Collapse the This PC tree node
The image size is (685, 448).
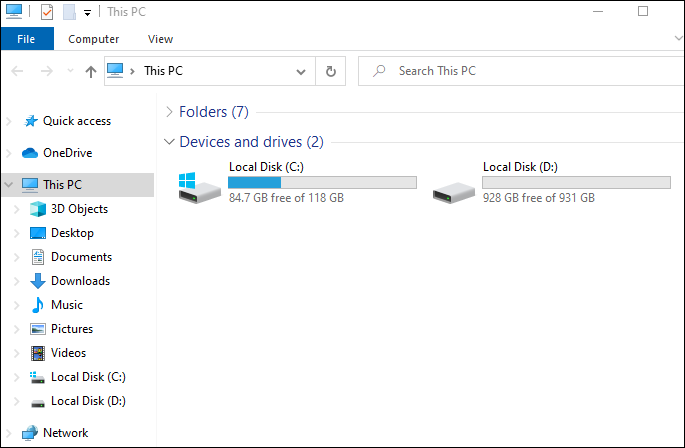click(9, 185)
